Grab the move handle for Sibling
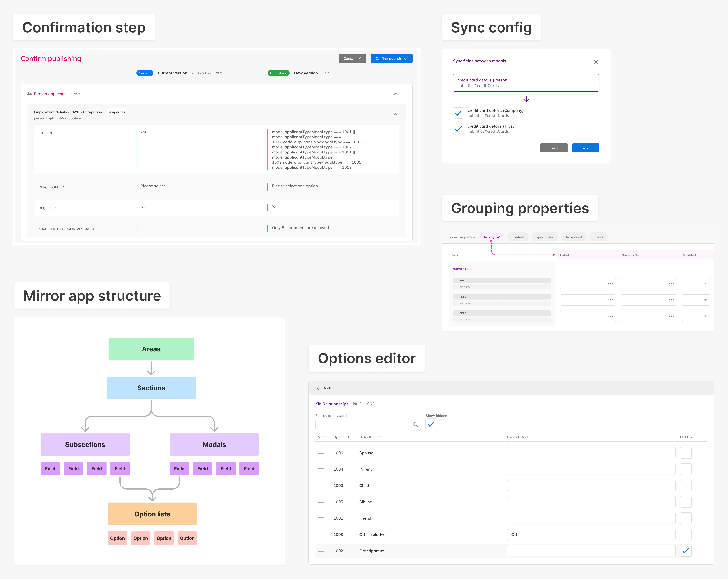 coord(321,502)
